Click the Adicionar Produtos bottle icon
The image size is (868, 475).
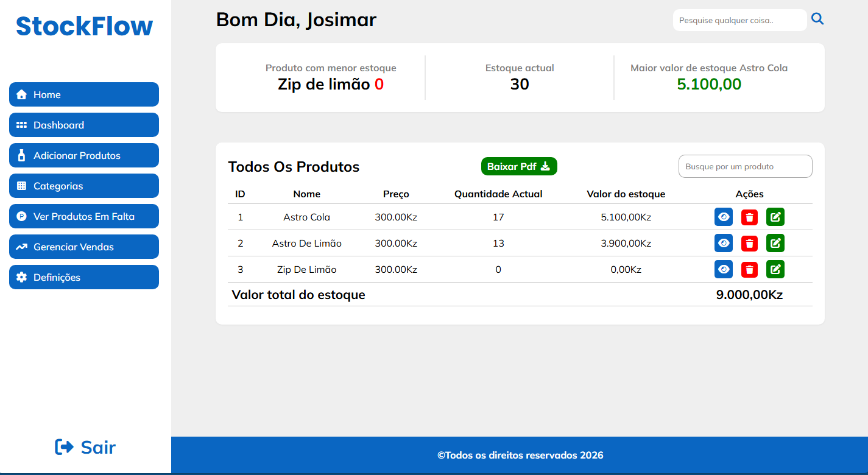pos(22,155)
